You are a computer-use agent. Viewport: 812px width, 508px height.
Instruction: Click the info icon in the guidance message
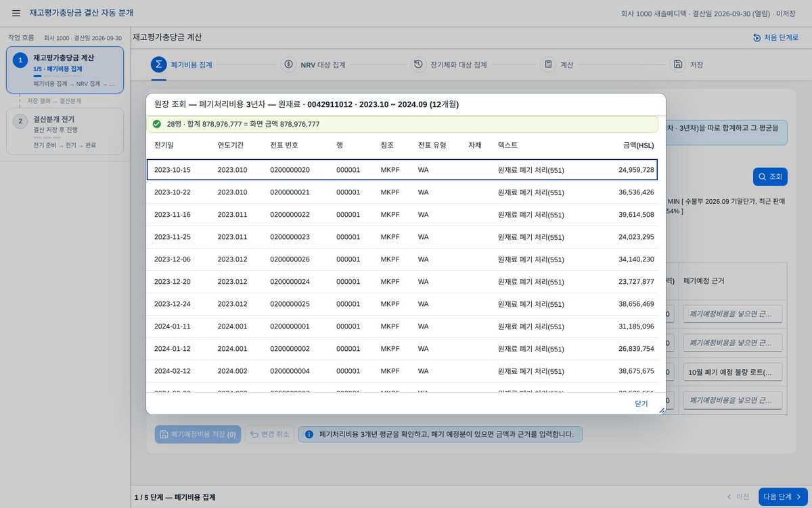pos(309,434)
